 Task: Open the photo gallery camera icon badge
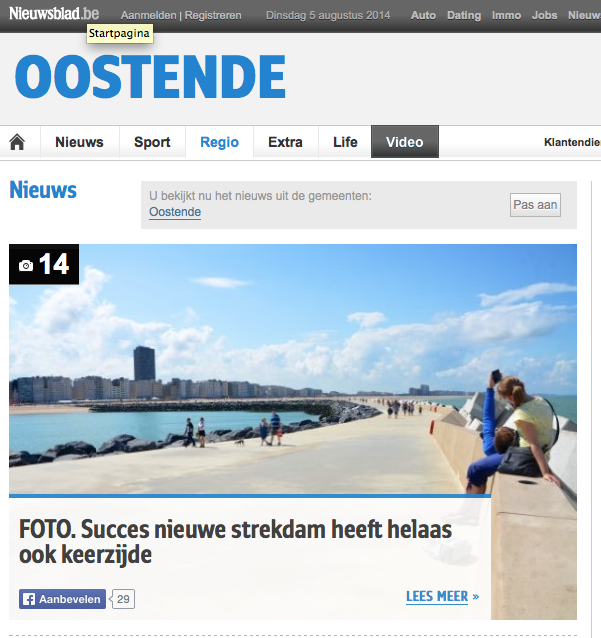[x=44, y=264]
